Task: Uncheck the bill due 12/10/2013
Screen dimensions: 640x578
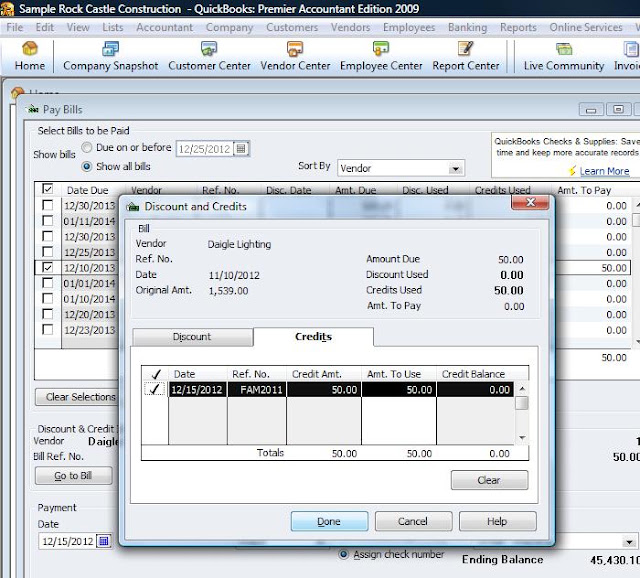Action: click(x=47, y=267)
